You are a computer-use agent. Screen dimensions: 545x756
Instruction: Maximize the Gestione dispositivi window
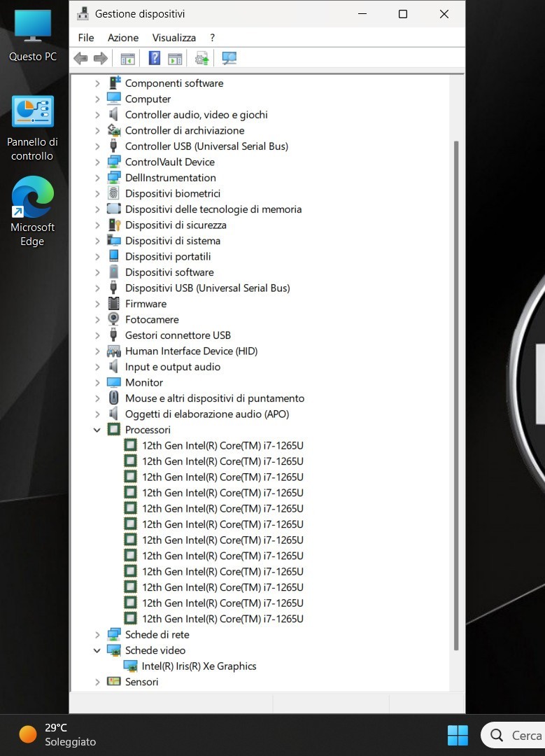pos(403,14)
